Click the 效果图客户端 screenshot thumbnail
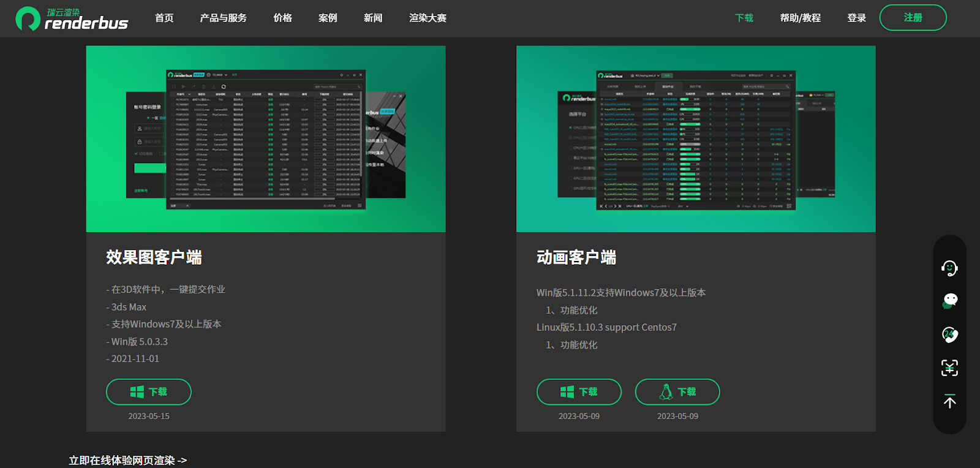This screenshot has width=980, height=468. pos(266,139)
